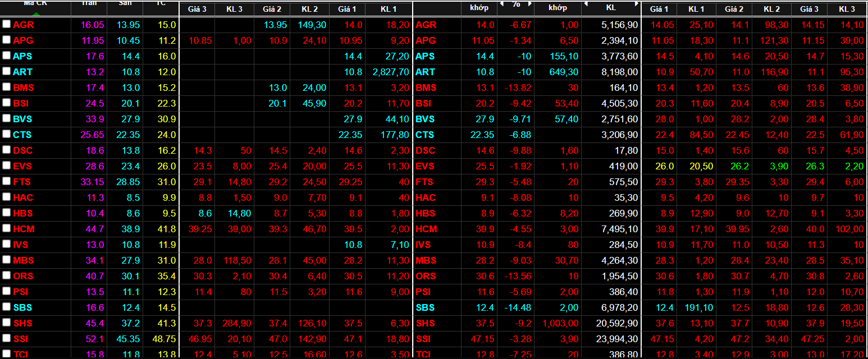This screenshot has height=359, width=868.
Task: Tick the checkbox for PSI
Action: [x=6, y=291]
